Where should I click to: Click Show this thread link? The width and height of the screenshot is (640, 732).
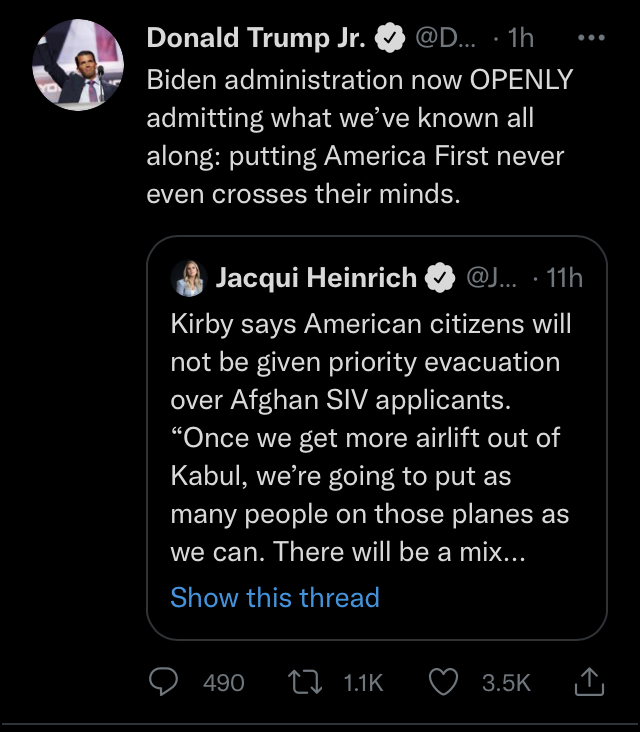(275, 597)
